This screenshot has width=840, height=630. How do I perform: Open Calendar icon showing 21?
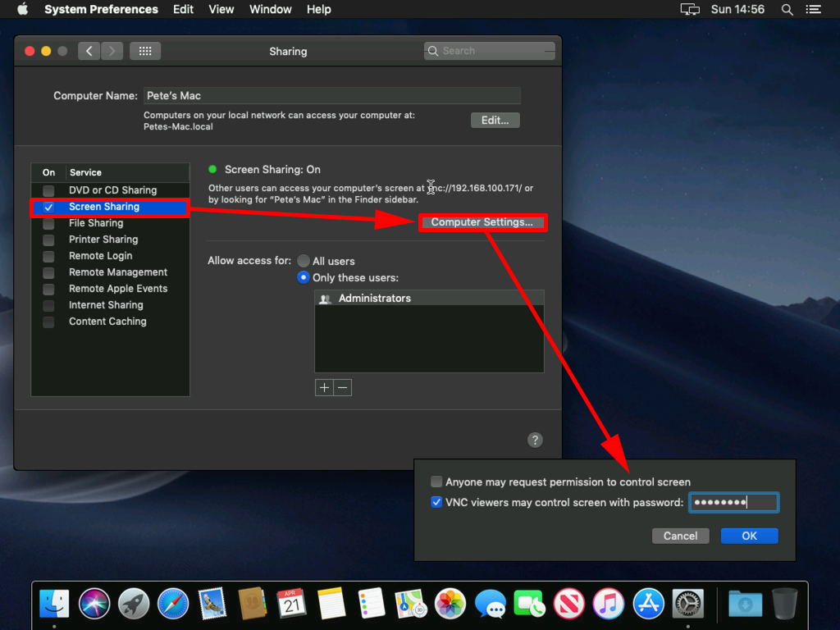point(292,603)
